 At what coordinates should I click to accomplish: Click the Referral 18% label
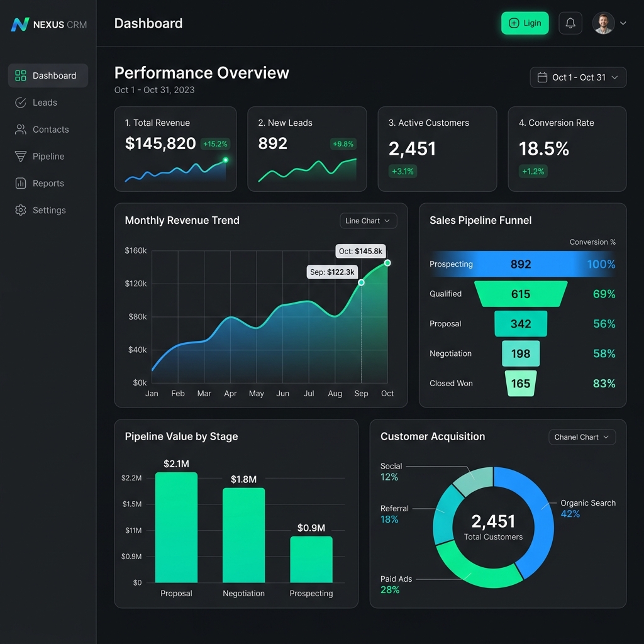click(x=394, y=514)
